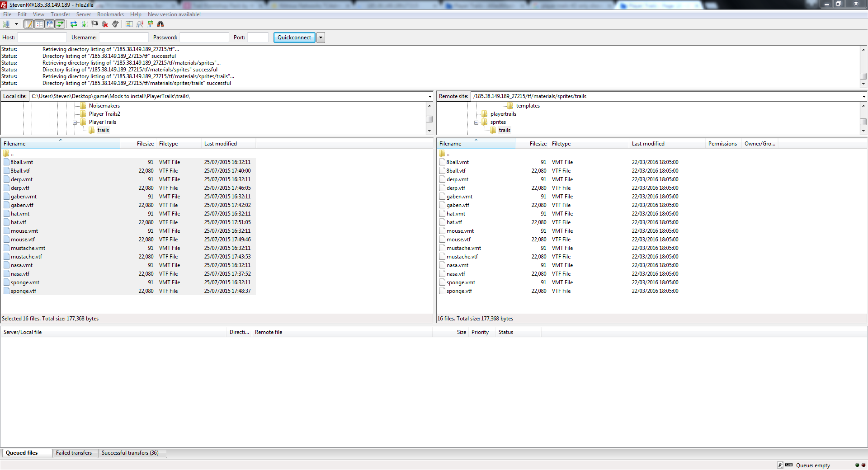The image size is (868, 470).
Task: Select local file gaben.vtf
Action: (128, 205)
